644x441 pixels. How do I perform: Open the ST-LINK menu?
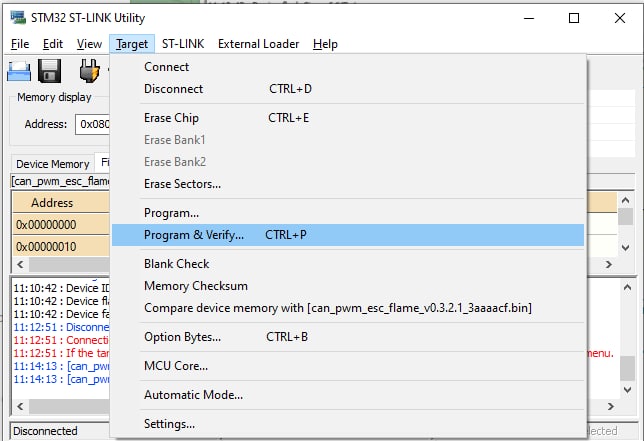(x=183, y=44)
